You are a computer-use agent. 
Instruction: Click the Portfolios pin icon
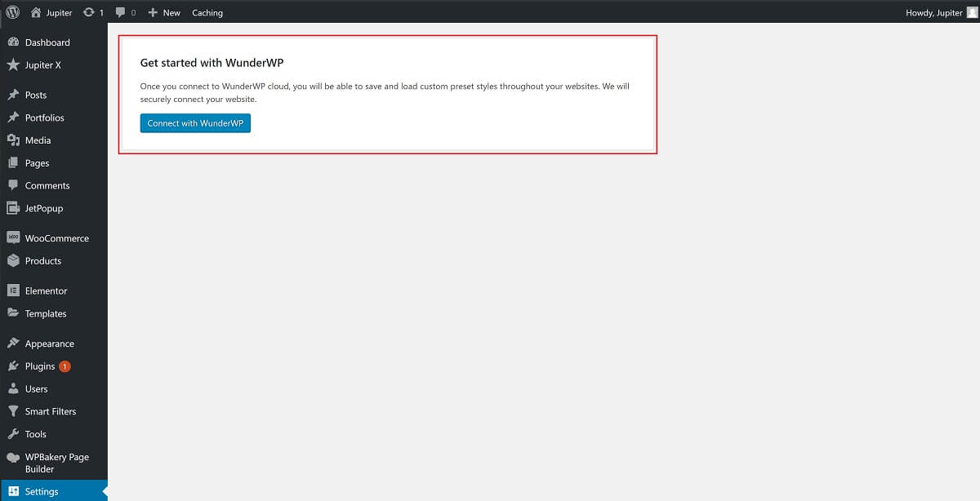(x=13, y=117)
